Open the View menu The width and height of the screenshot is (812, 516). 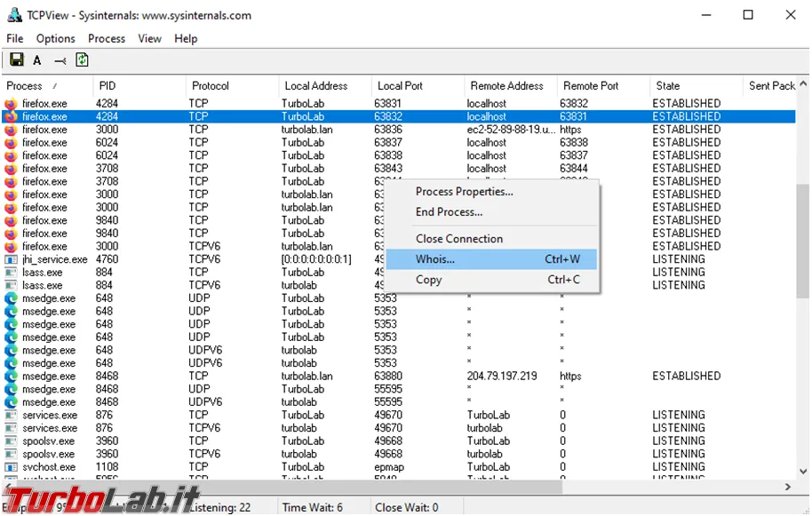tap(149, 38)
